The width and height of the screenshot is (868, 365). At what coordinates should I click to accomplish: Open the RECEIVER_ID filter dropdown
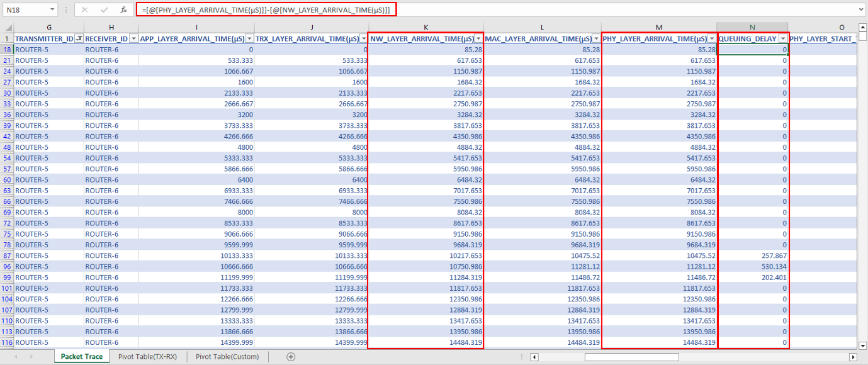click(x=133, y=39)
